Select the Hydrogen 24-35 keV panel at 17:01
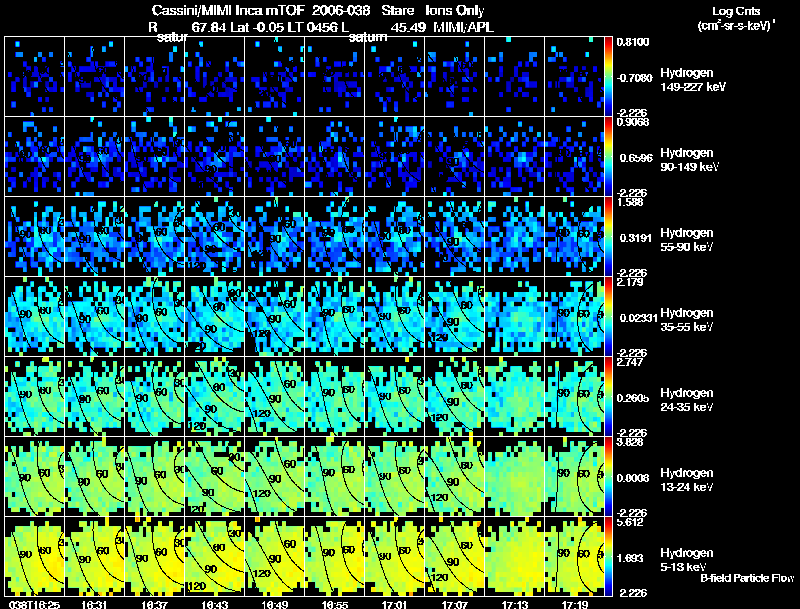 394,396
